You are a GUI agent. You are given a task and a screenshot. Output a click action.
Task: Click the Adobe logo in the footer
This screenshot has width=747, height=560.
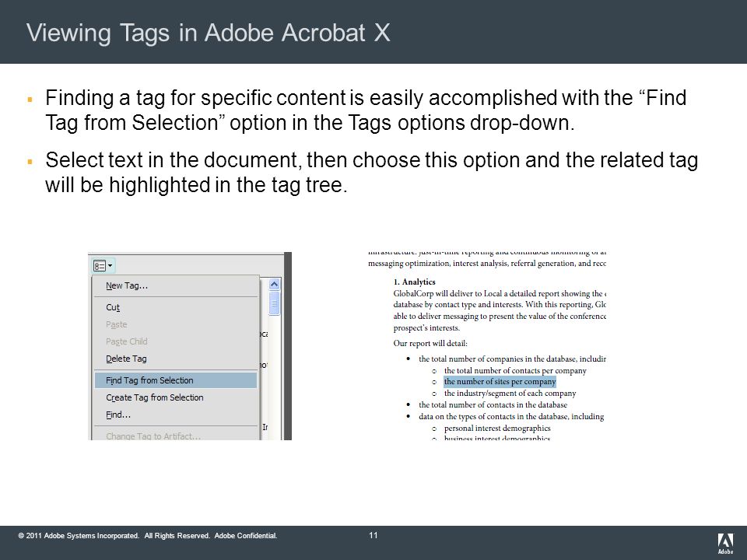pos(725,544)
